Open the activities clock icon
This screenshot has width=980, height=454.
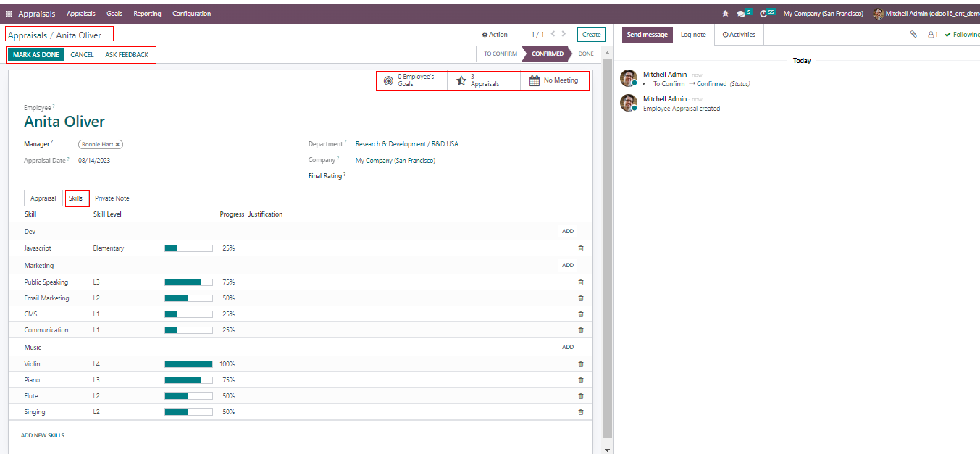point(763,14)
